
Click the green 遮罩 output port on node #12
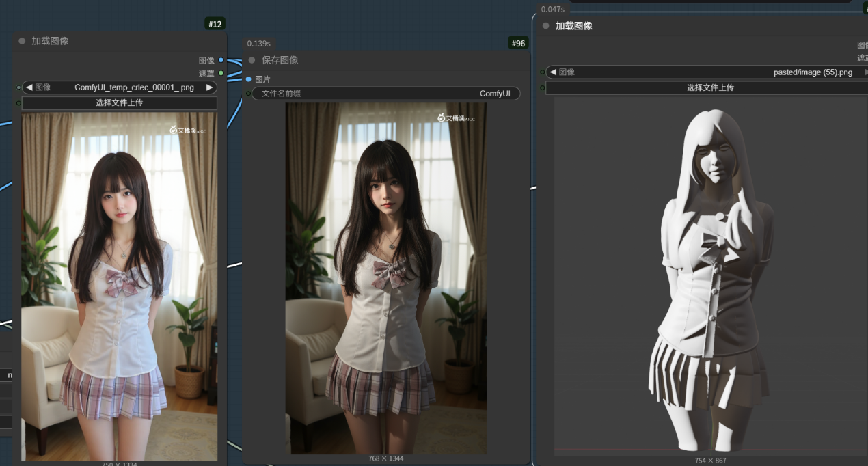click(x=221, y=73)
